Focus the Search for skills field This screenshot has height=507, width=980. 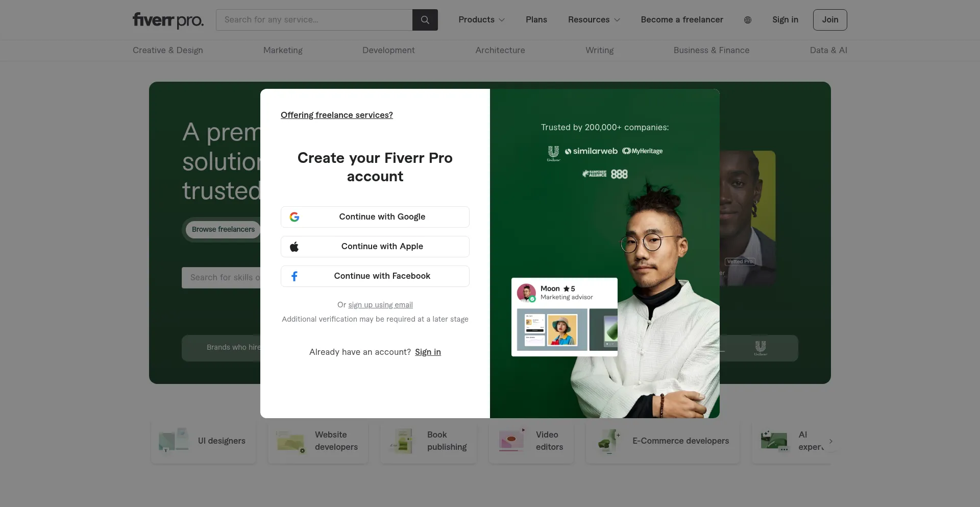pos(221,278)
